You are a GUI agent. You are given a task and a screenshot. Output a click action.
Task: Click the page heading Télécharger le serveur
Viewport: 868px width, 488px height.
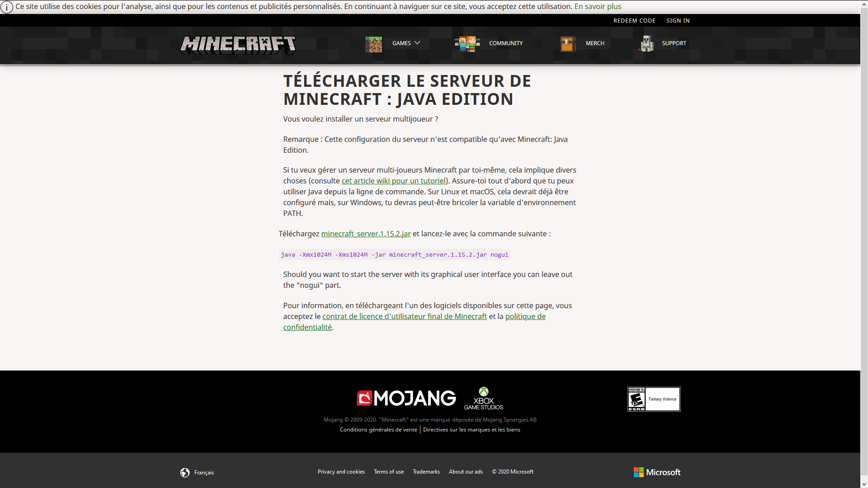(407, 90)
